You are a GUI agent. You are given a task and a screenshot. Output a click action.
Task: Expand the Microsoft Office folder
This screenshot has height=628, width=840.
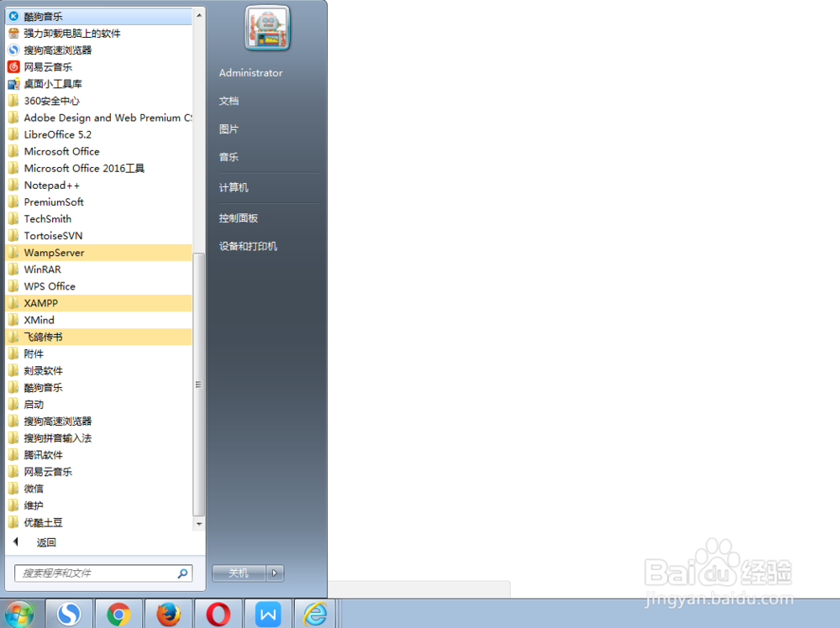click(x=98, y=151)
